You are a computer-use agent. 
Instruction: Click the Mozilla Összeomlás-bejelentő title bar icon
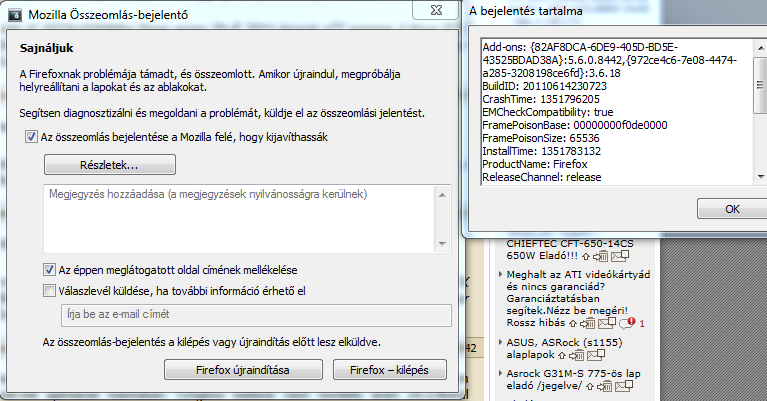tap(15, 15)
